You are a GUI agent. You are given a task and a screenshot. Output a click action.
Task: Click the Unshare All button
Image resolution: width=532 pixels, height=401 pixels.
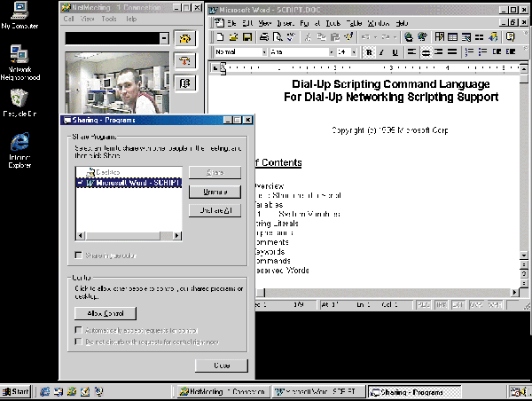[215, 210]
